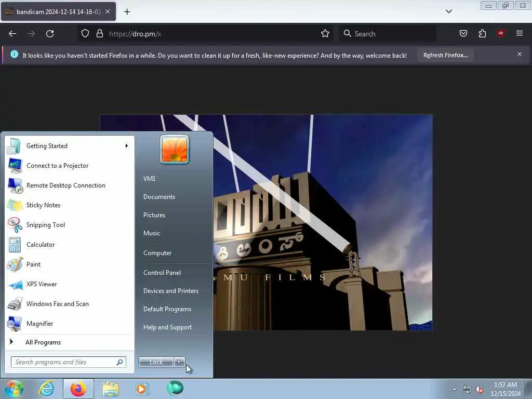Screen dimensions: 532x399
Task: Click the Firefox taskbar icon
Action: pyautogui.click(x=78, y=389)
